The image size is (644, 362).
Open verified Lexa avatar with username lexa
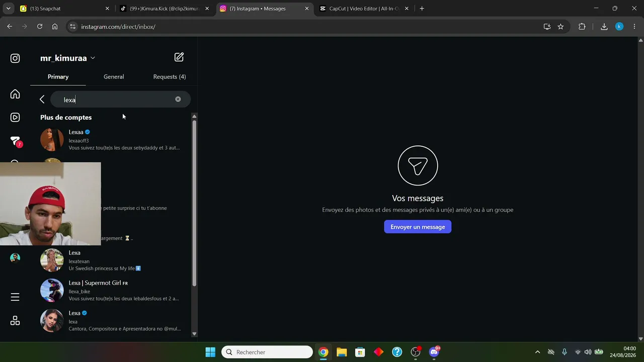(x=52, y=321)
